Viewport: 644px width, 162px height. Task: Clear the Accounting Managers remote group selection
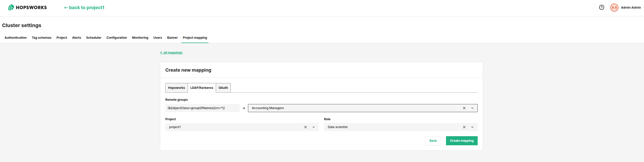pyautogui.click(x=464, y=108)
